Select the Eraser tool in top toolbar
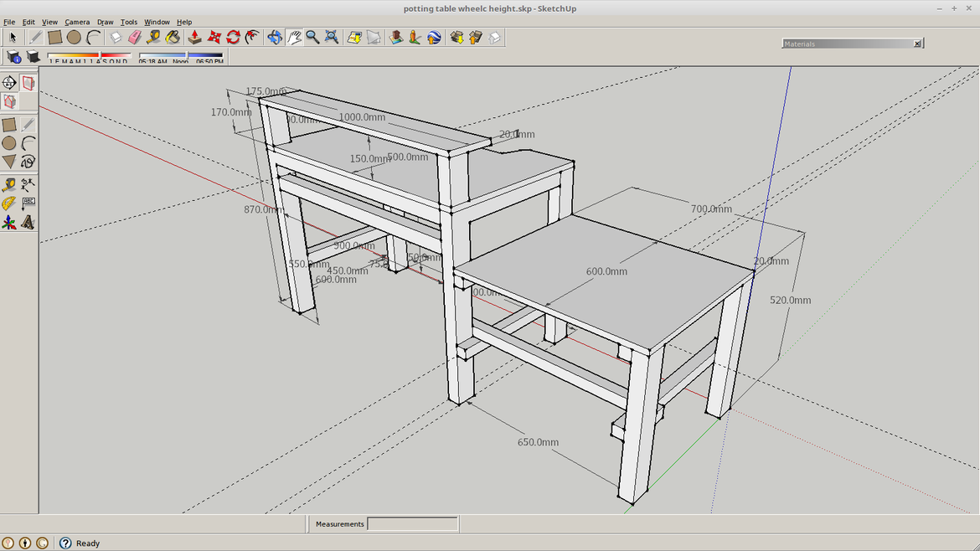Screen dimensions: 980x551 tap(134, 37)
